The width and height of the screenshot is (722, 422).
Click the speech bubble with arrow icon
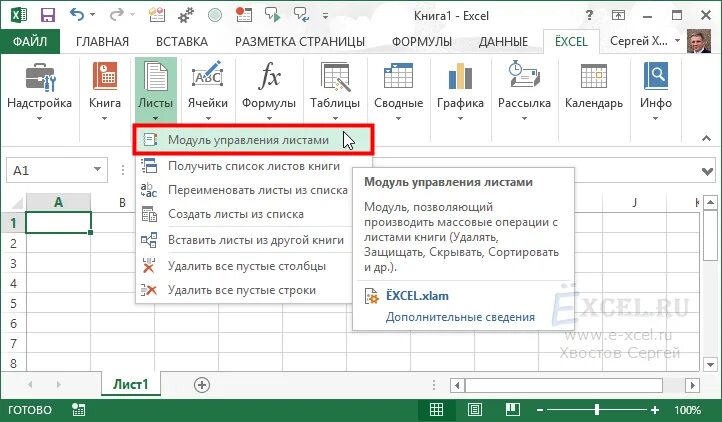[x=302, y=15]
